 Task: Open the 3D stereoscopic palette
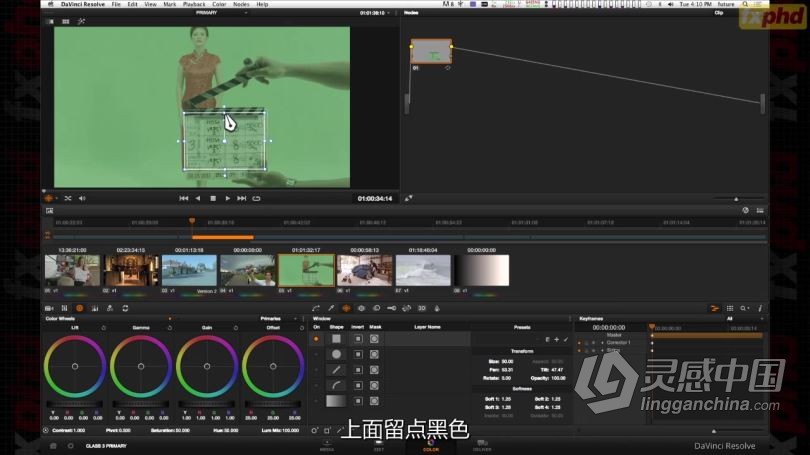coord(422,308)
